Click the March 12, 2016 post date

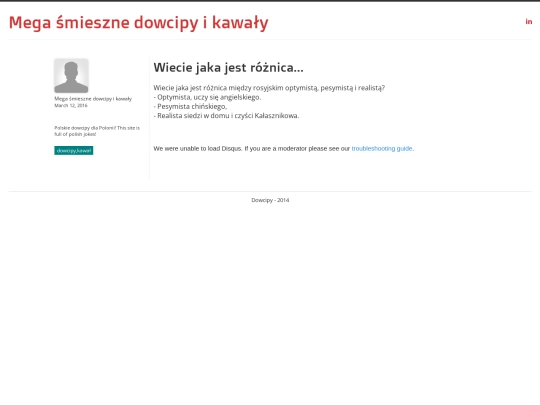(71, 105)
